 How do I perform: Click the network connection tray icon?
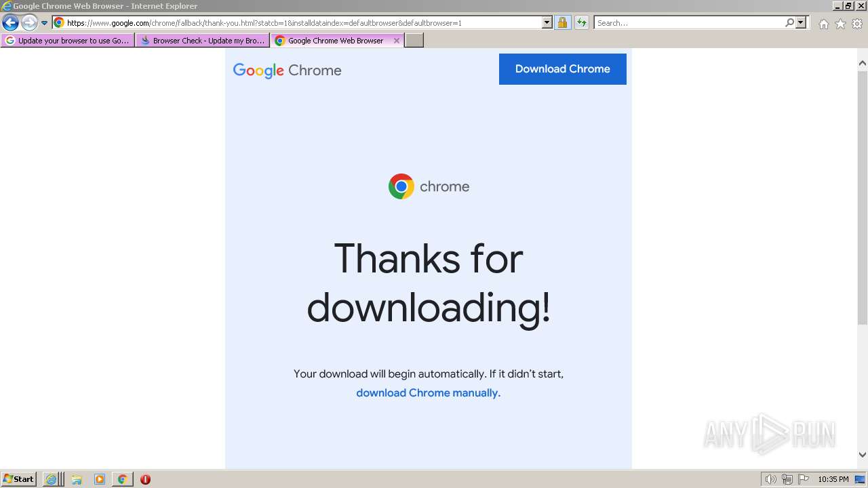pyautogui.click(x=787, y=479)
